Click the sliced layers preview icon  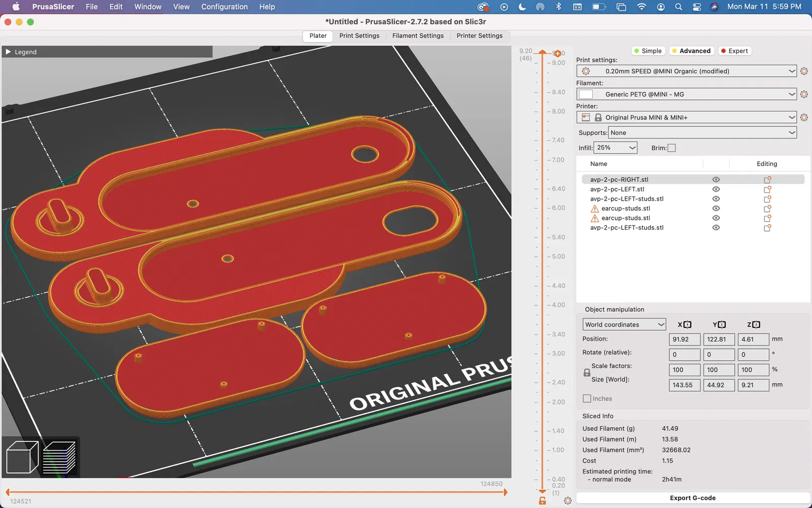(x=59, y=457)
